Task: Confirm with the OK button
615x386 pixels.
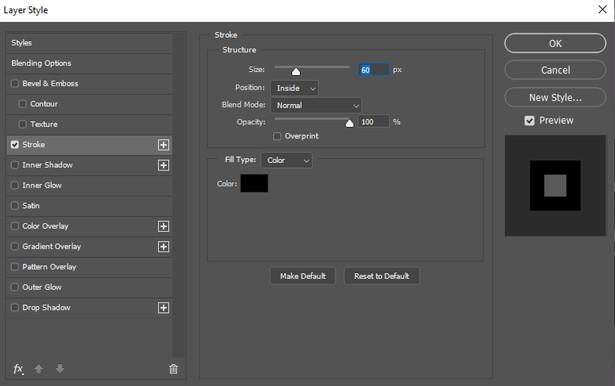Action: pos(555,43)
